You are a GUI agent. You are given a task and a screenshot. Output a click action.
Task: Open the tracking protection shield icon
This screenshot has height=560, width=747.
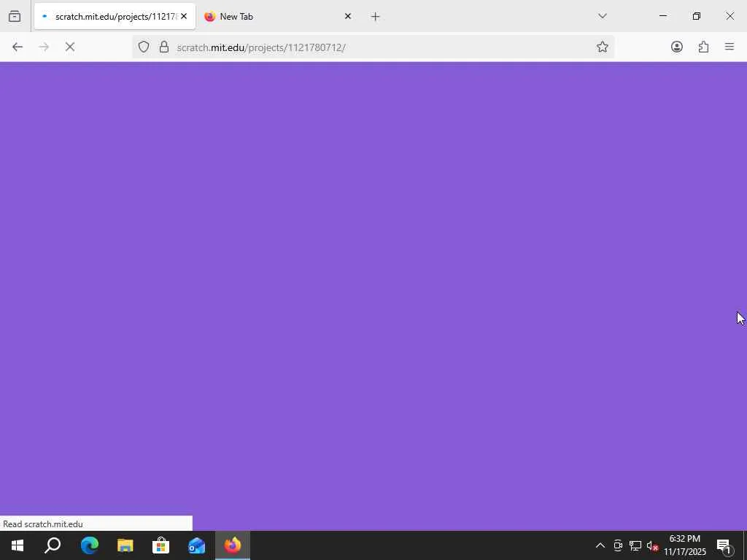tap(144, 47)
